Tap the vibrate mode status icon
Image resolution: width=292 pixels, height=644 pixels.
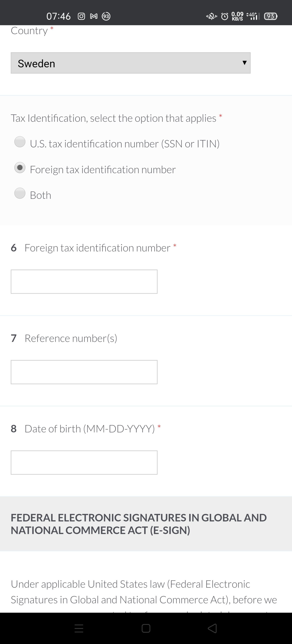click(x=212, y=17)
